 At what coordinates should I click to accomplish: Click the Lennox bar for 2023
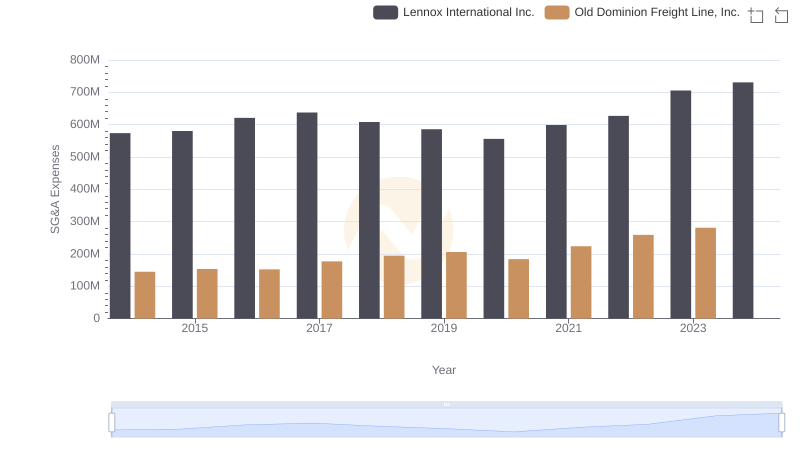[x=681, y=204]
